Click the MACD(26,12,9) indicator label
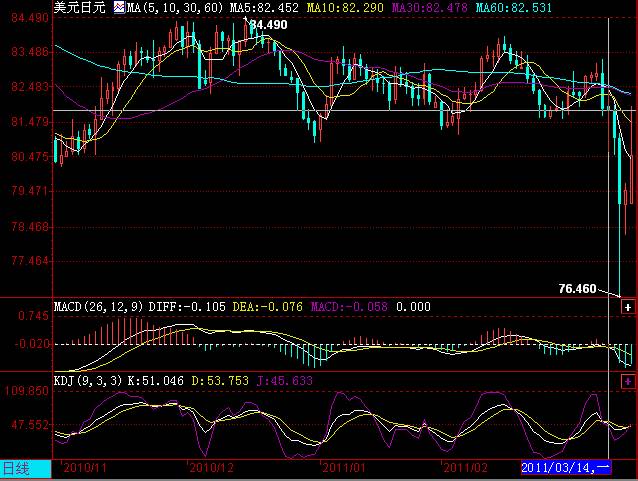This screenshot has height=481, width=638. [98, 306]
